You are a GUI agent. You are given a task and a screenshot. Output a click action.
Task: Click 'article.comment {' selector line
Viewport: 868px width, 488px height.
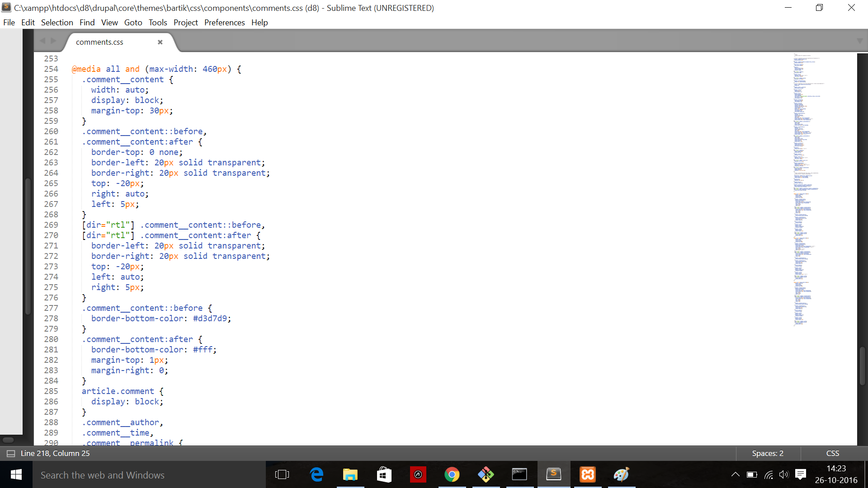123,391
